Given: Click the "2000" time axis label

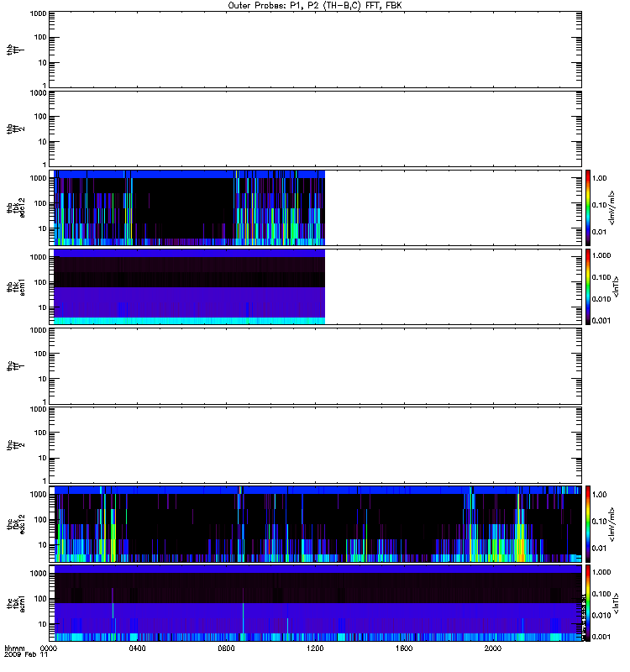Looking at the screenshot, I should tap(493, 648).
